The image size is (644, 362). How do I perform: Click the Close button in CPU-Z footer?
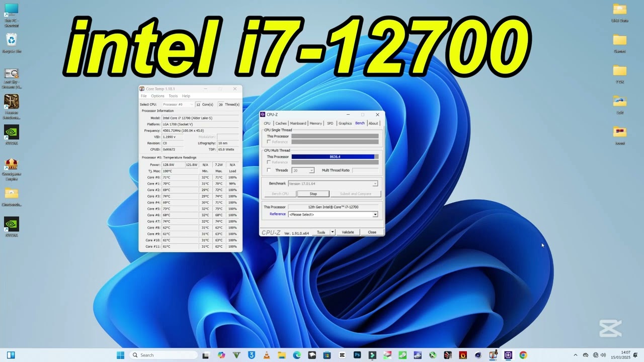click(372, 232)
